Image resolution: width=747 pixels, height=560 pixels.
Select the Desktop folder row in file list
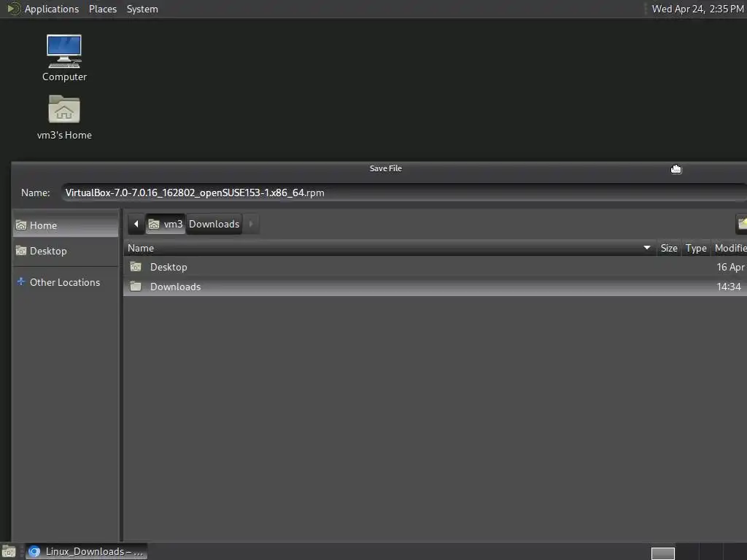point(436,267)
